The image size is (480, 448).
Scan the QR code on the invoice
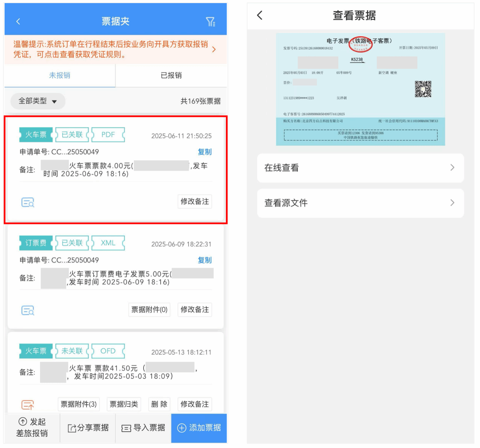click(423, 89)
